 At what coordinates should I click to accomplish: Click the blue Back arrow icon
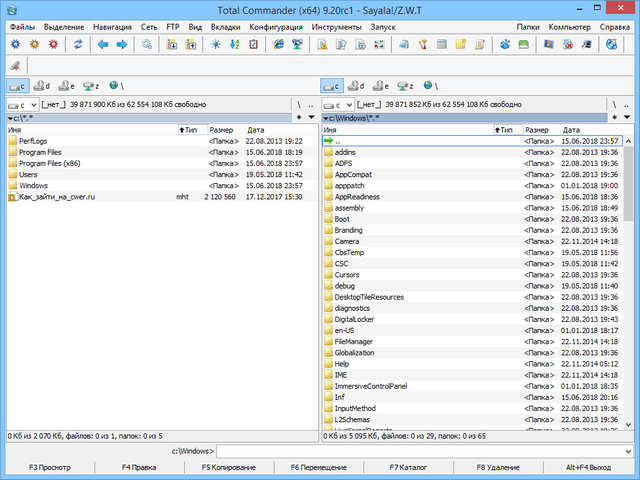click(104, 45)
